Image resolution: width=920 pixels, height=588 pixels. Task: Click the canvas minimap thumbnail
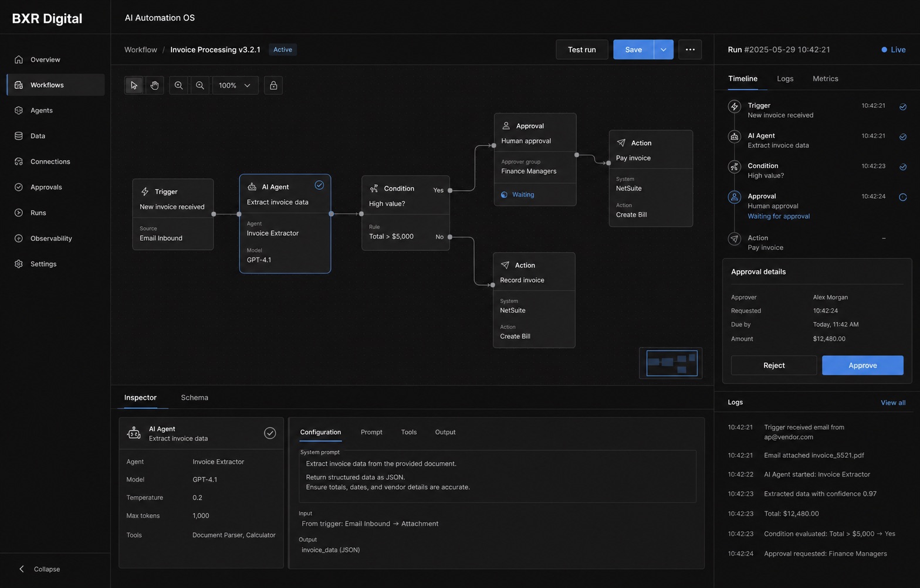click(x=671, y=363)
